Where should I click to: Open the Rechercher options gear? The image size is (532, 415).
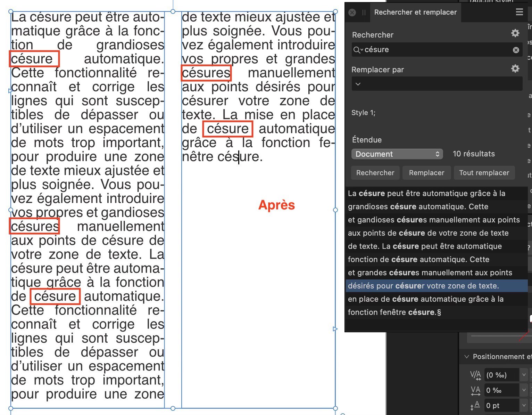[515, 33]
